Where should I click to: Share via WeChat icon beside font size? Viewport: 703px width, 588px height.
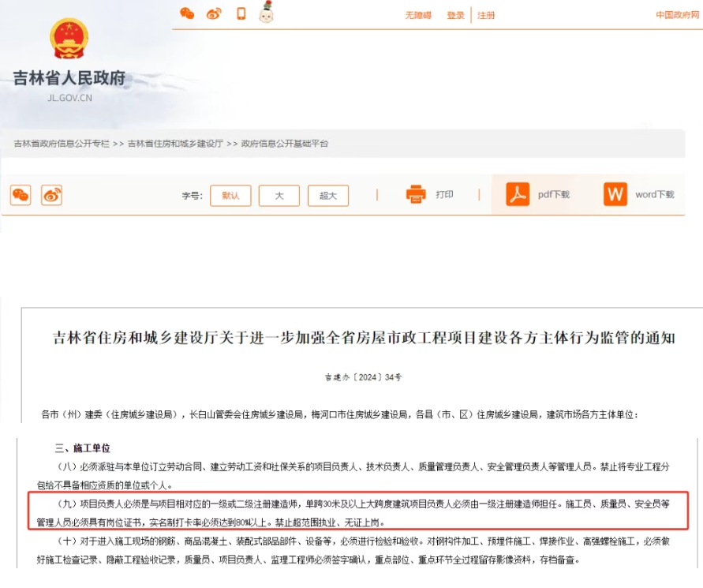21,195
